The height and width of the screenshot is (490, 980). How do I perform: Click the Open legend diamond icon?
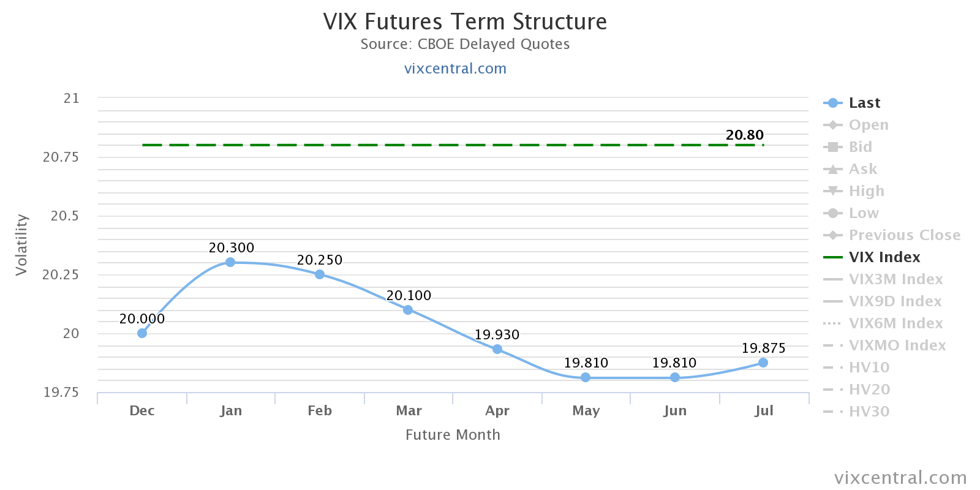(x=832, y=125)
